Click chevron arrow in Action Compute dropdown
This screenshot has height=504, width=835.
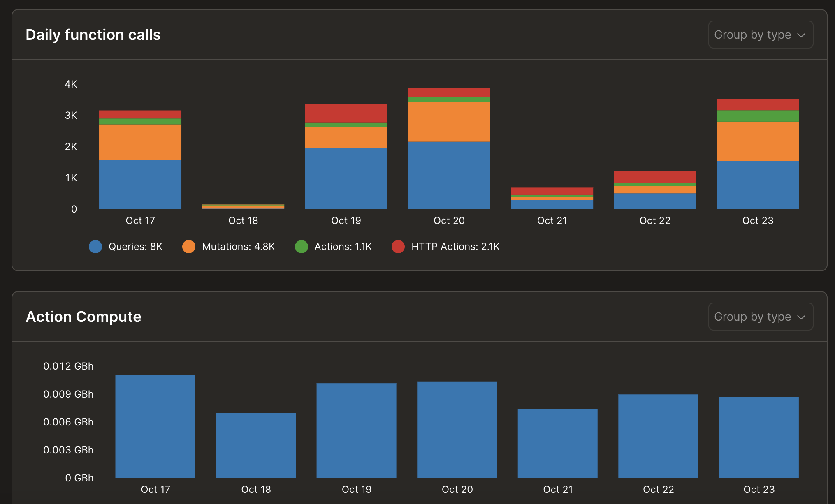tap(801, 317)
